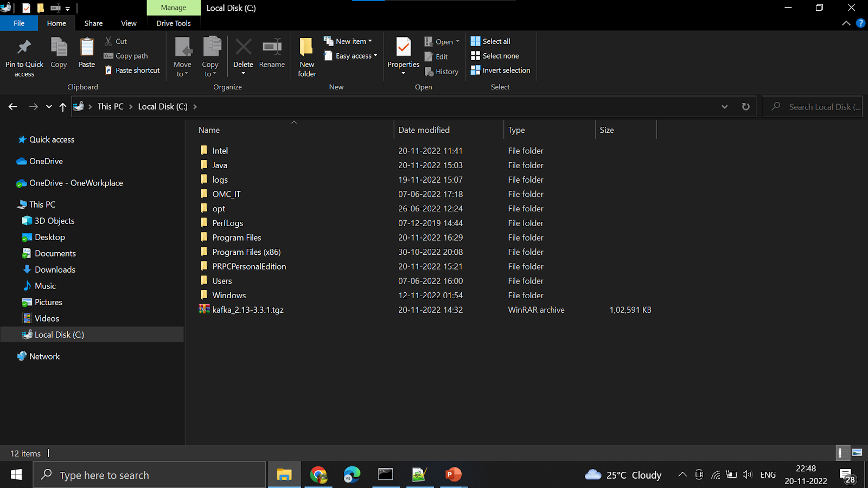Open PowerPoint from the taskbar

click(453, 475)
